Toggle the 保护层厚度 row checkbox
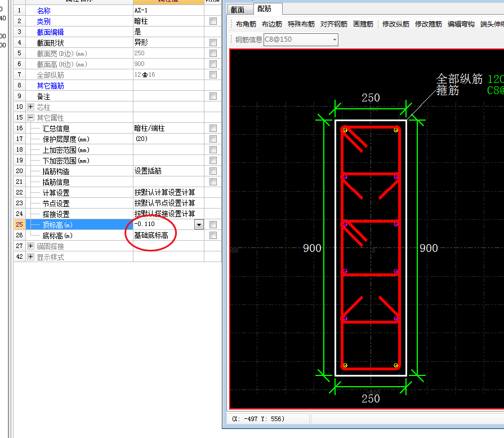The image size is (504, 438). click(213, 139)
